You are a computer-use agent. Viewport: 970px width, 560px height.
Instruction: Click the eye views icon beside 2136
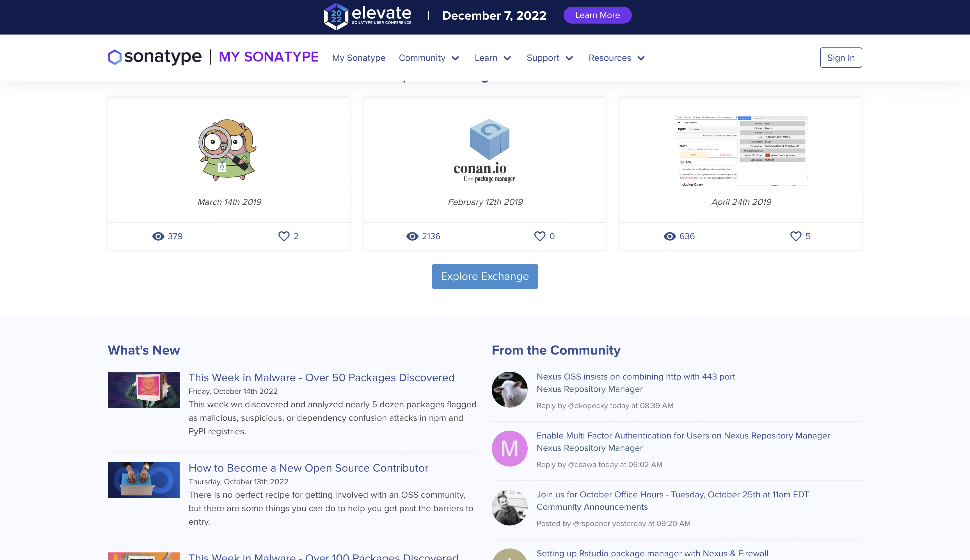point(412,236)
